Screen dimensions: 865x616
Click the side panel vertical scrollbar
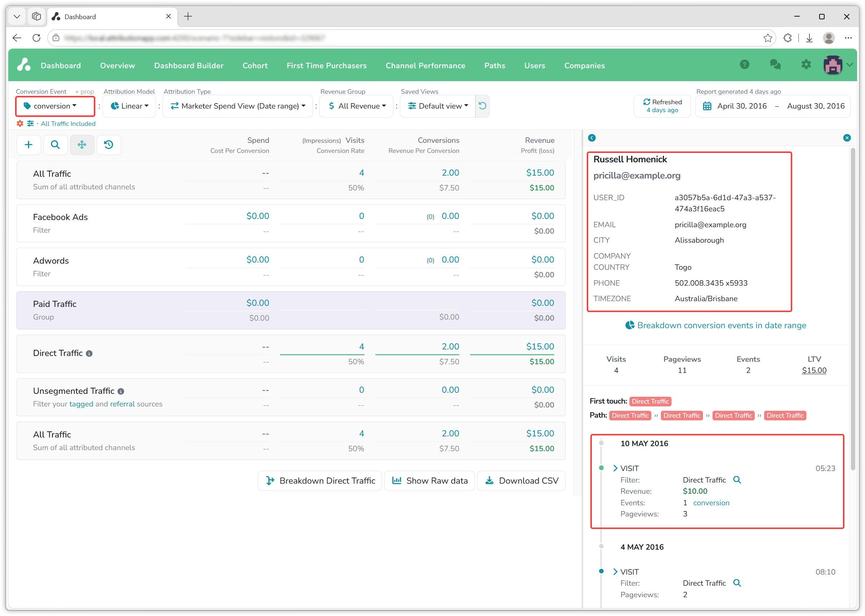(x=853, y=309)
